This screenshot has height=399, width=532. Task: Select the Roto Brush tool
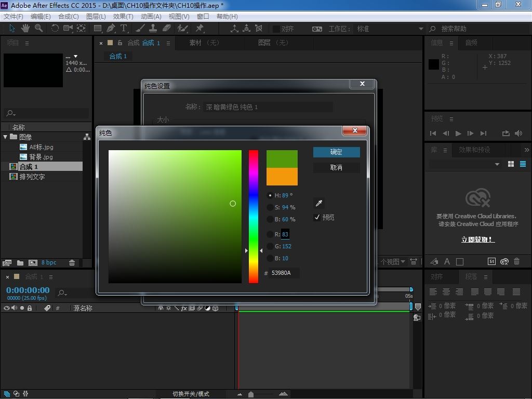click(182, 29)
